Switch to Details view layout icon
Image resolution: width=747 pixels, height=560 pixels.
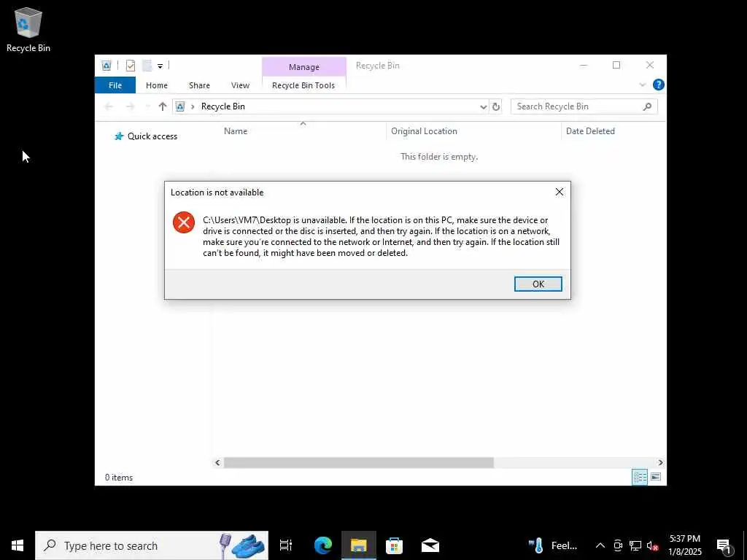639,477
